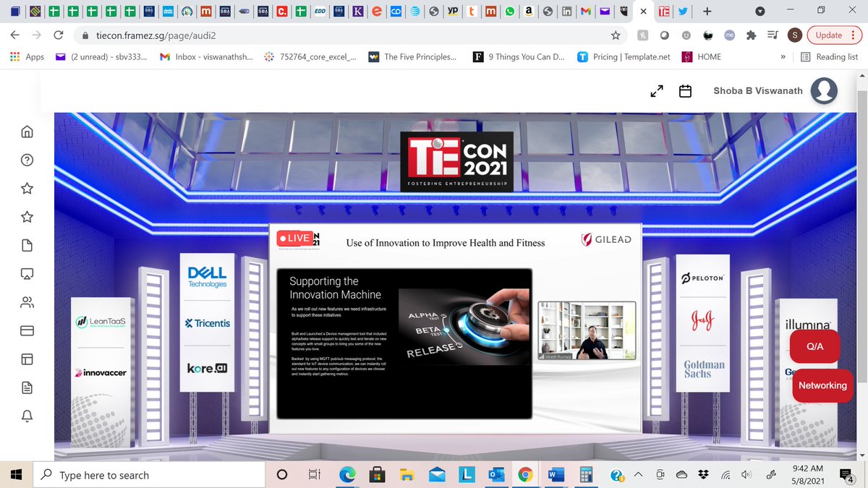
Task: Open Windows notification center
Action: pos(847,475)
